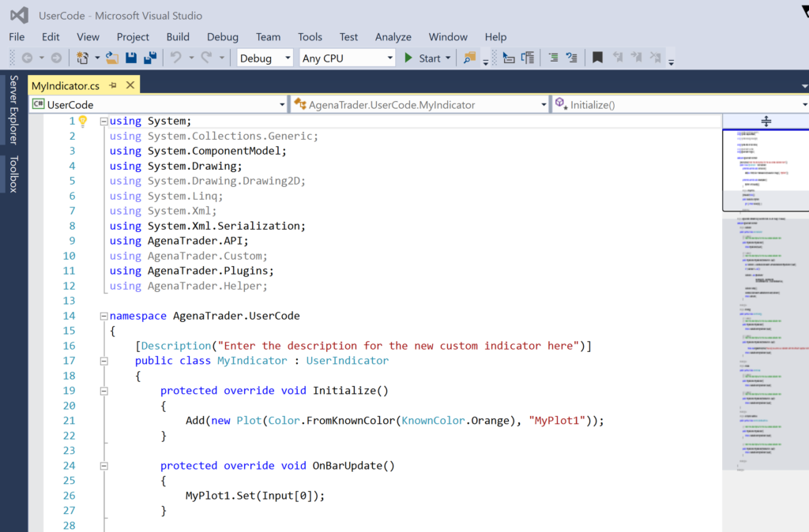
Task: Click the New Project toolbar icon
Action: [x=82, y=58]
